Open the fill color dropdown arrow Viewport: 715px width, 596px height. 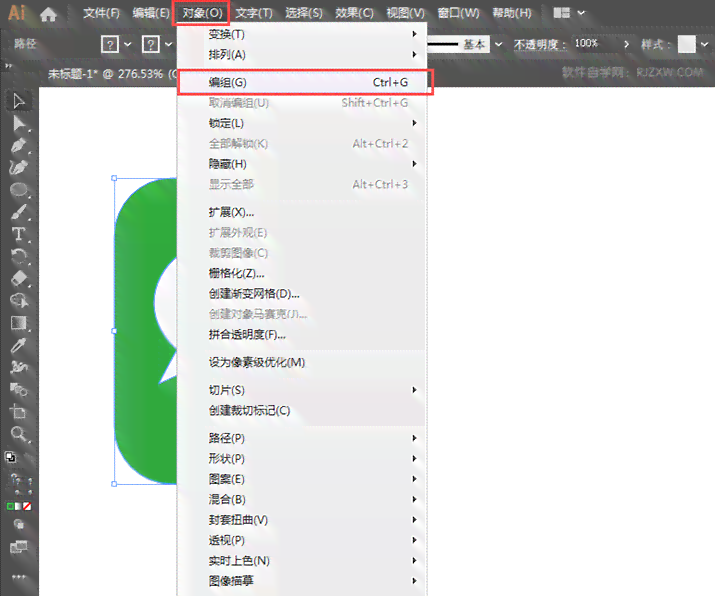pyautogui.click(x=128, y=44)
